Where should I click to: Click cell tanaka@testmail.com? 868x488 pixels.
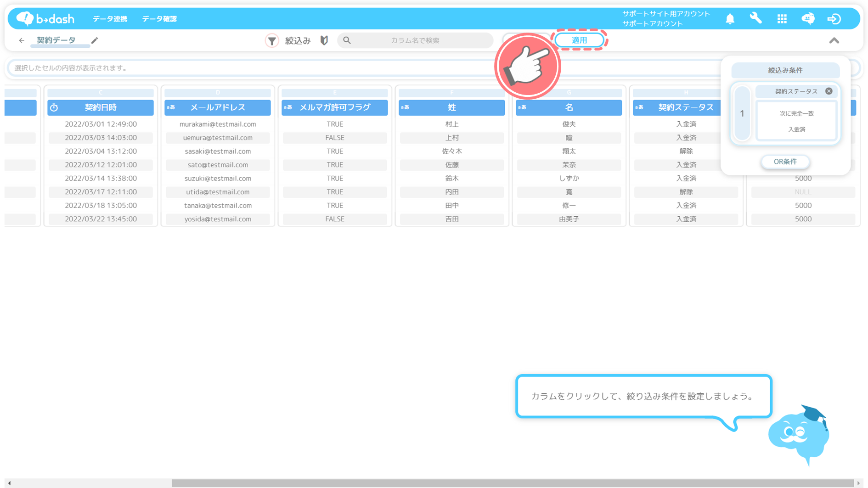point(218,205)
